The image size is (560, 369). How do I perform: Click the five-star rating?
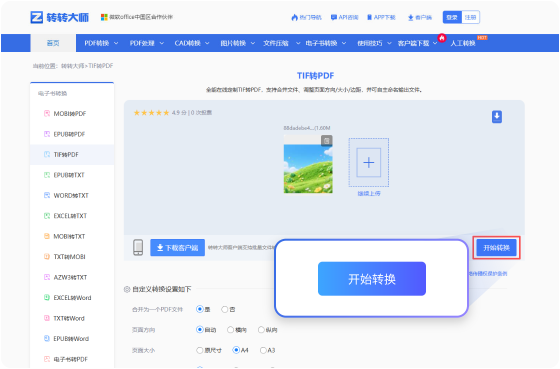[x=151, y=113]
